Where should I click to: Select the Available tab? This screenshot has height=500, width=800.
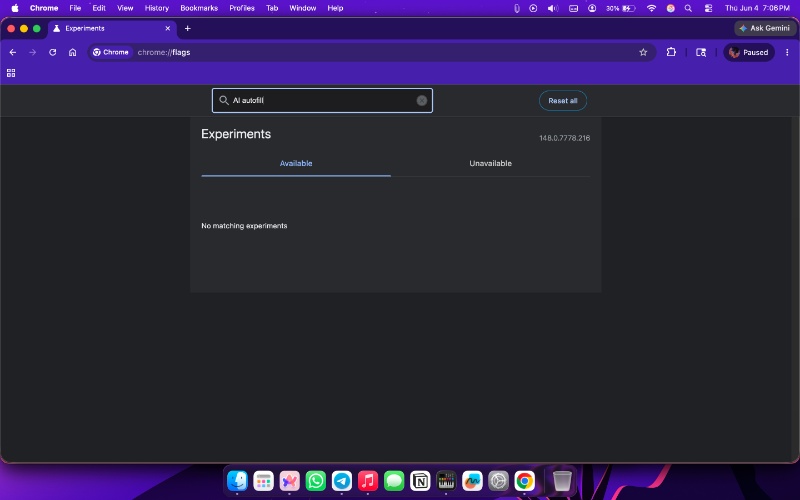(x=296, y=163)
